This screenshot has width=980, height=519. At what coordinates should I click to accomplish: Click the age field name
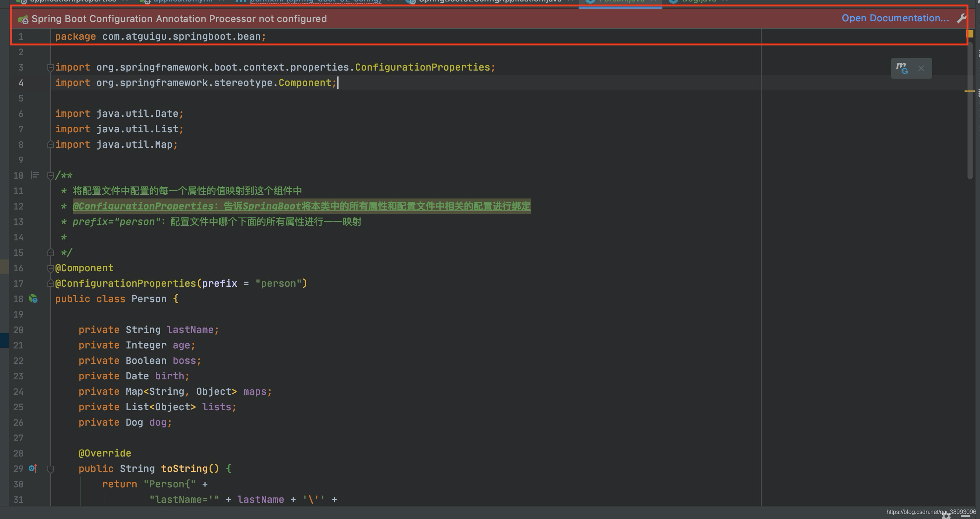click(181, 345)
